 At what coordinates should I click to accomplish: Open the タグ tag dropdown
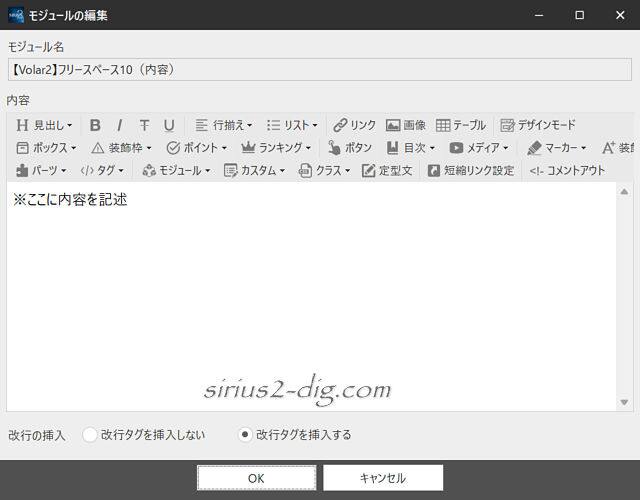point(102,171)
